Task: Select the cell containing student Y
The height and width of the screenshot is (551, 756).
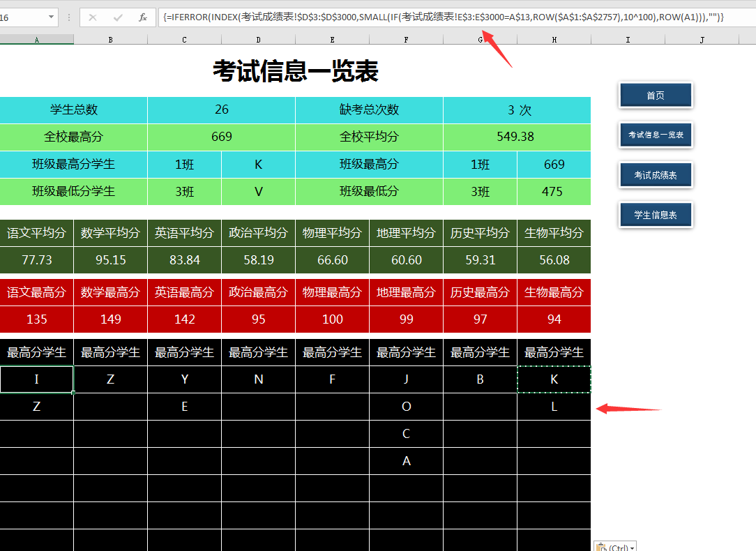Action: 185,379
